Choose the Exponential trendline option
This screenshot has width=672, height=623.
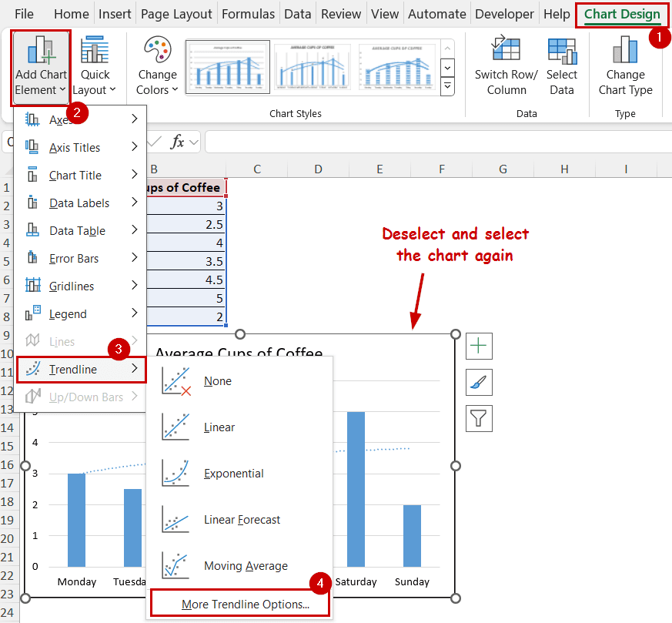pos(239,474)
